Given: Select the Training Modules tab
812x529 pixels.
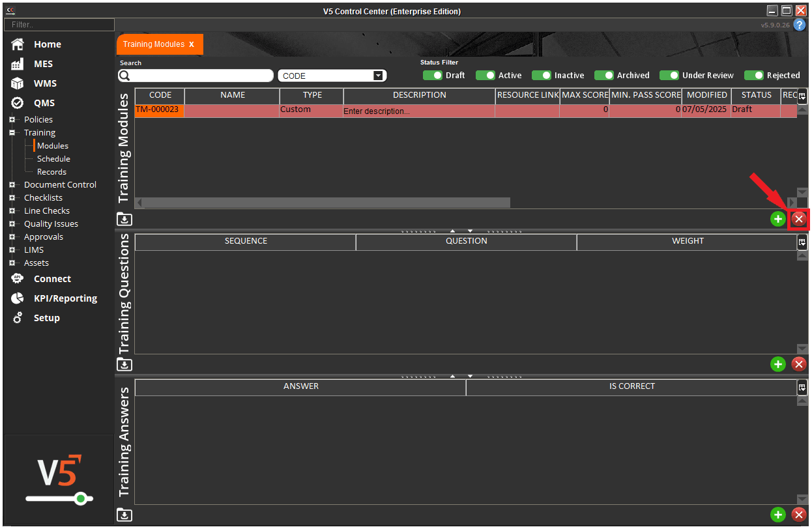Looking at the screenshot, I should (x=154, y=44).
